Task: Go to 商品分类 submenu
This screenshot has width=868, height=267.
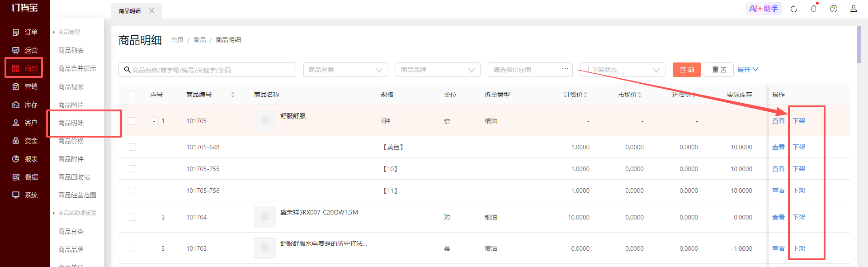Action: tap(71, 231)
